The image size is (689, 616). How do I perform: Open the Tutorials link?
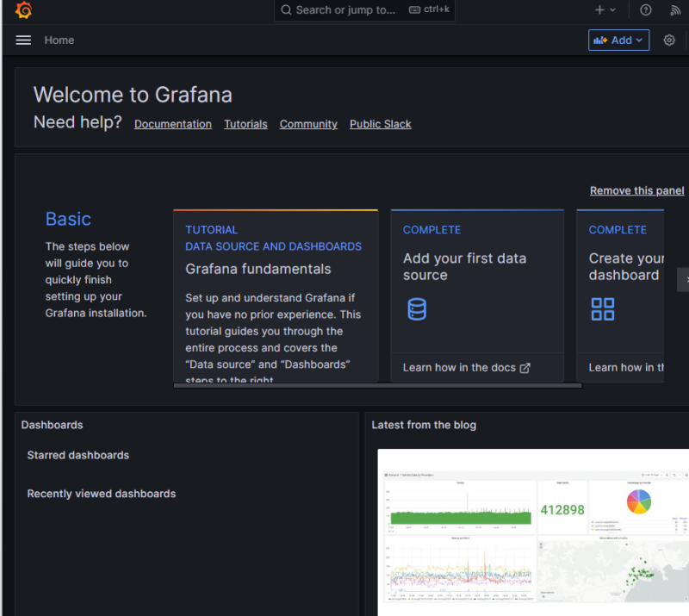(x=245, y=124)
